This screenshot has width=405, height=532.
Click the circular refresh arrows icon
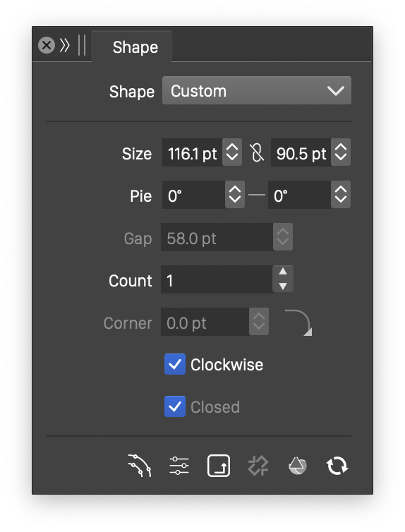tap(337, 466)
